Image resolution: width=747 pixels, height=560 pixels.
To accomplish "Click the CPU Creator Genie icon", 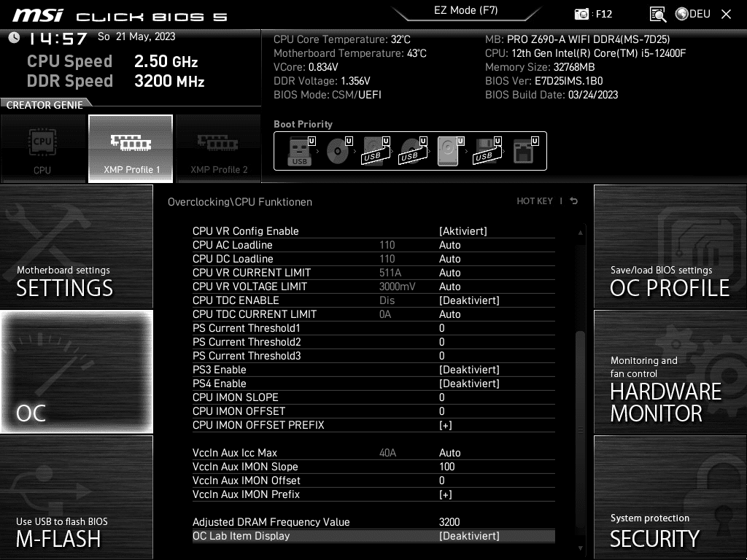I will click(43, 149).
